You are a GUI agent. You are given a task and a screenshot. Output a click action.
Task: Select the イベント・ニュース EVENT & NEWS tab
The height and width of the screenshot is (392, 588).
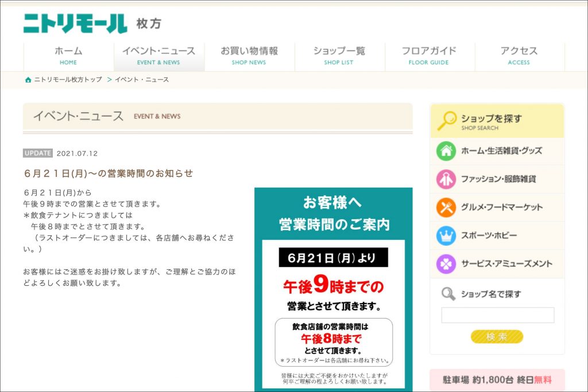coord(158,56)
